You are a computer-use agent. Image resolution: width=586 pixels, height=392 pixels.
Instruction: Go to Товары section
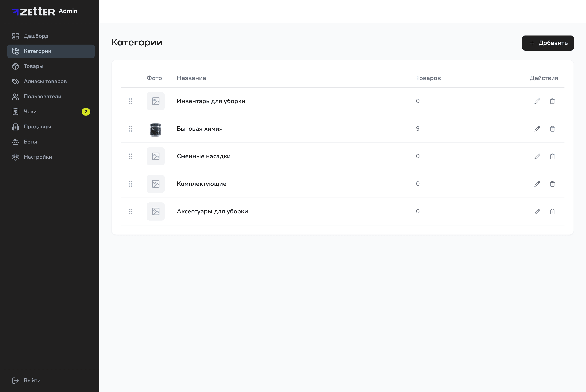[x=33, y=66]
